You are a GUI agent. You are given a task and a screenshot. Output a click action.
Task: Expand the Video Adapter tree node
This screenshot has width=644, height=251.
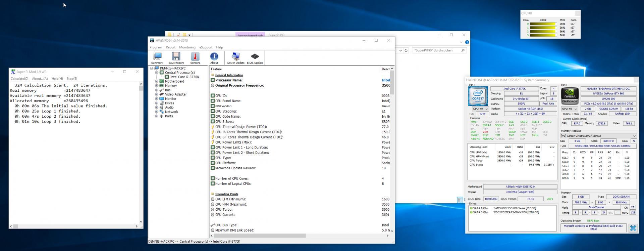click(157, 94)
